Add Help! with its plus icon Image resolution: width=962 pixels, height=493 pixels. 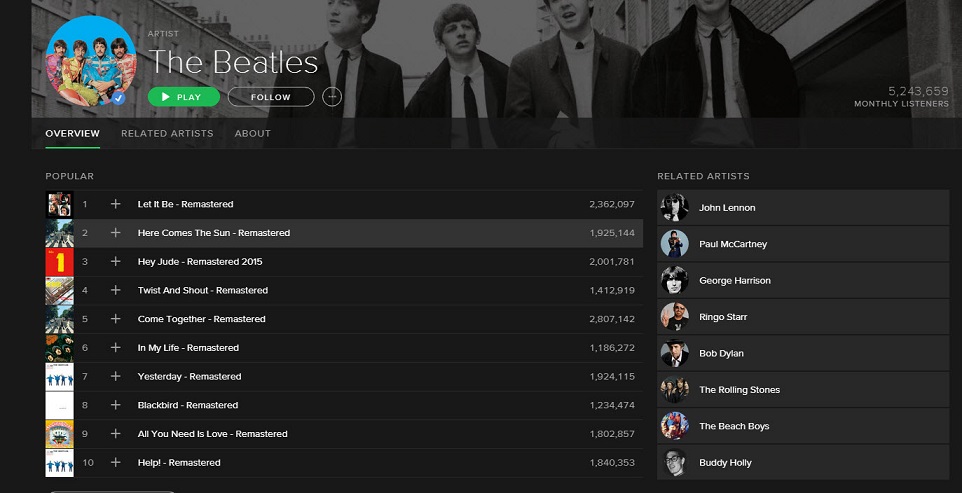point(115,462)
